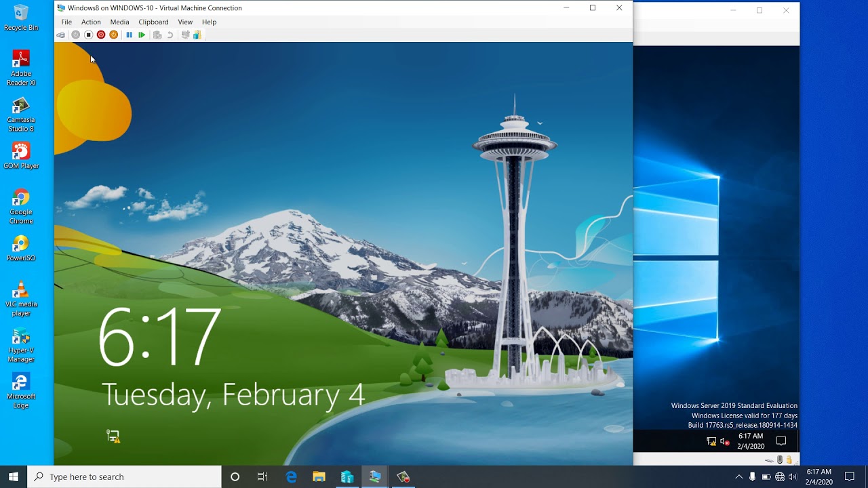The image size is (868, 488).
Task: Open the Help menu
Action: (209, 22)
